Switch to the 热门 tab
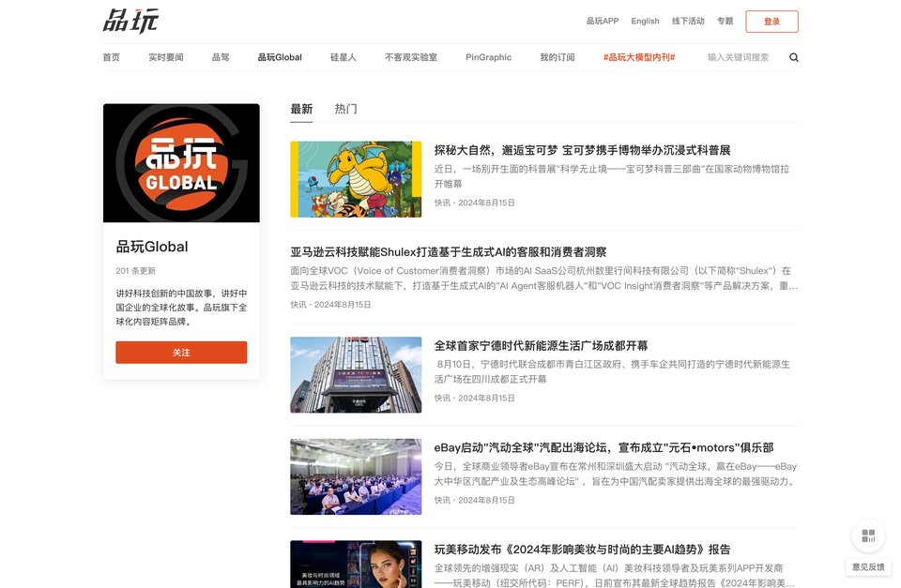The image size is (901, 588). [x=346, y=109]
